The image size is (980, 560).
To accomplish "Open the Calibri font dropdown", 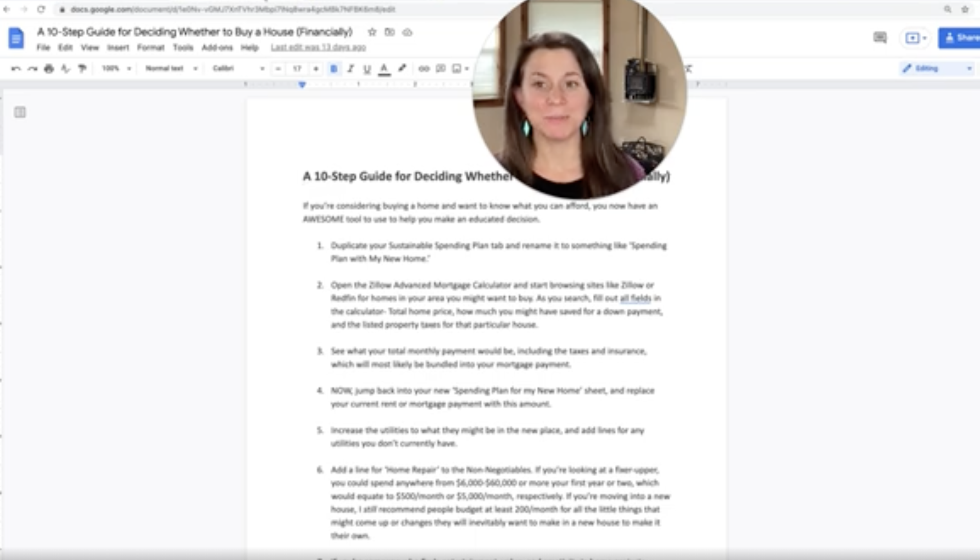I will 238,69.
